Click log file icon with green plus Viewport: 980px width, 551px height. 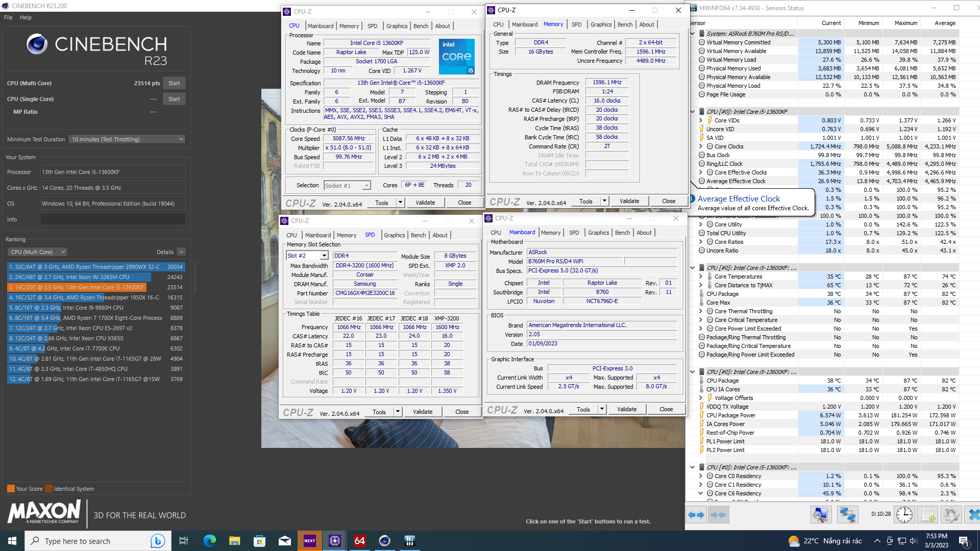(x=927, y=515)
